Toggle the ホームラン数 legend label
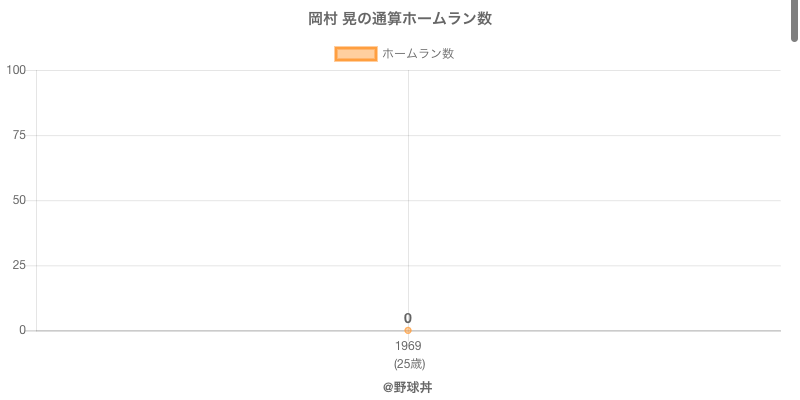This screenshot has height=400, width=800. [x=418, y=54]
